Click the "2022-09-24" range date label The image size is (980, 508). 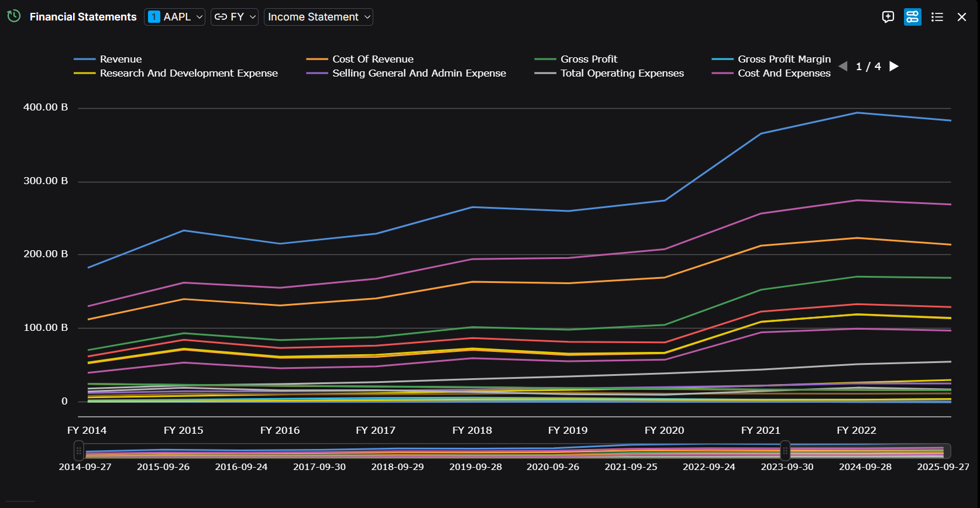click(709, 467)
